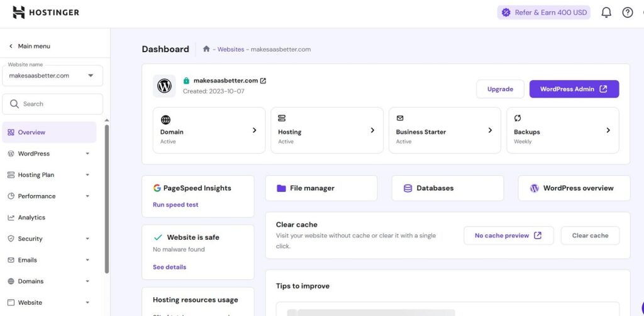This screenshot has width=644, height=316.
Task: Click the database icon for Databases
Action: (408, 188)
